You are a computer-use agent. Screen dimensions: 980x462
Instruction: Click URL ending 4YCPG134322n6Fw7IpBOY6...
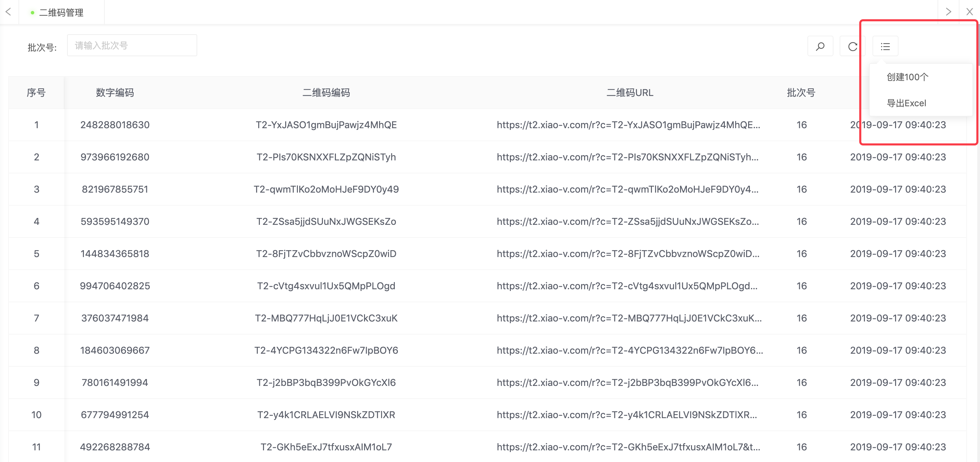click(630, 350)
